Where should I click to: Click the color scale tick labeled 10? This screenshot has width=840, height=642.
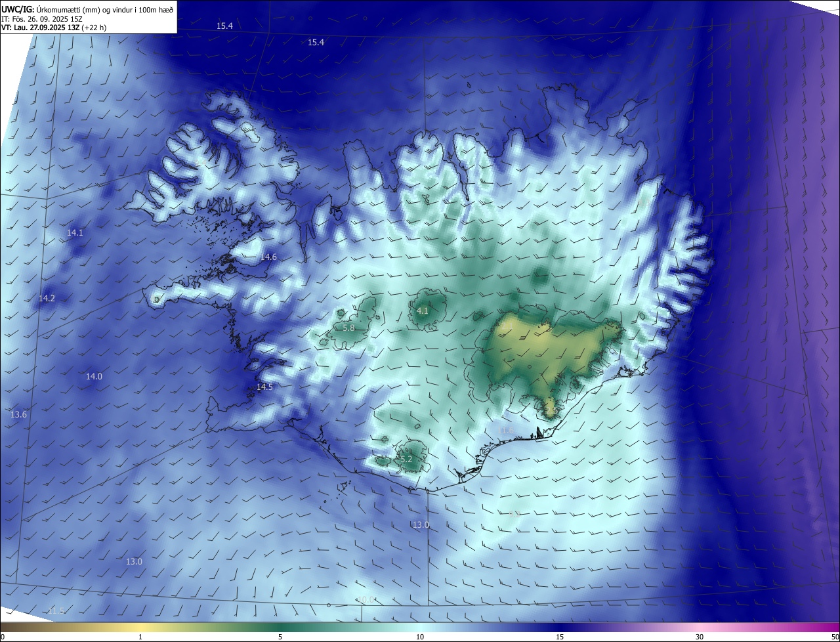pyautogui.click(x=420, y=637)
